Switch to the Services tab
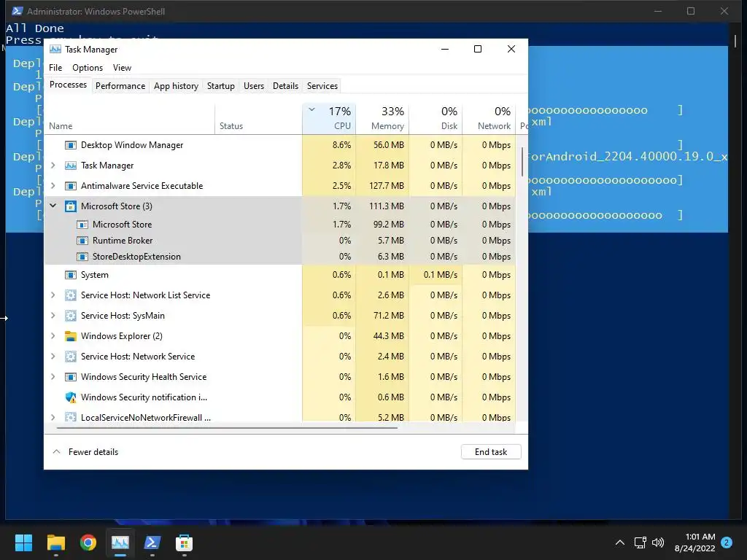 pos(322,86)
